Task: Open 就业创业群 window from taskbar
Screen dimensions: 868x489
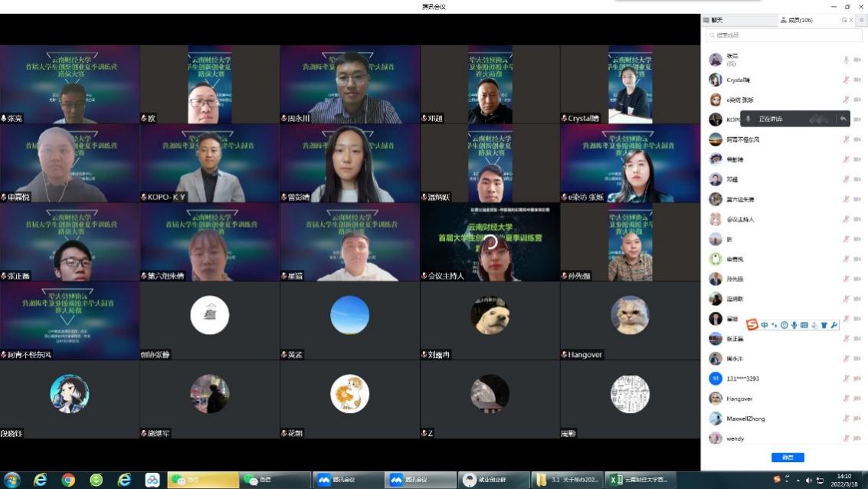Action: [495, 480]
